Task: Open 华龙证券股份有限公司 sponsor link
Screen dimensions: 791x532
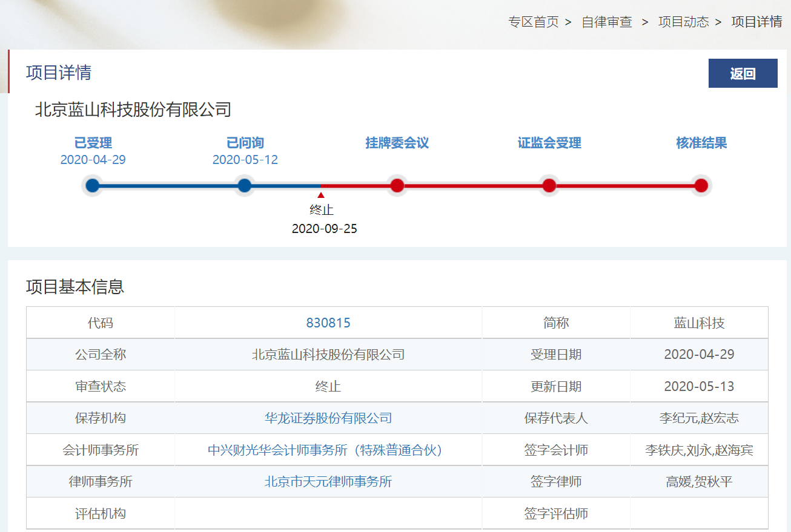Action: coord(328,418)
